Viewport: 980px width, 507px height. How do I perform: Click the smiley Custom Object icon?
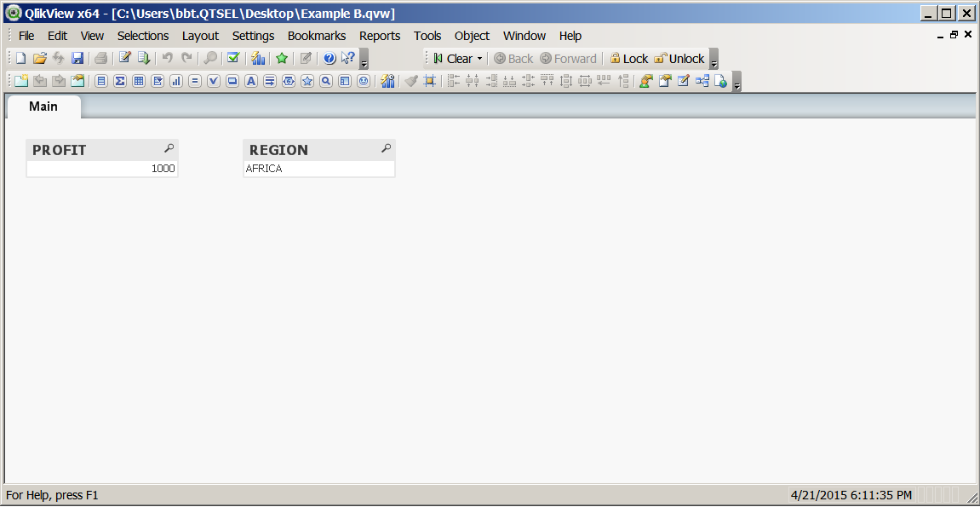(x=363, y=81)
